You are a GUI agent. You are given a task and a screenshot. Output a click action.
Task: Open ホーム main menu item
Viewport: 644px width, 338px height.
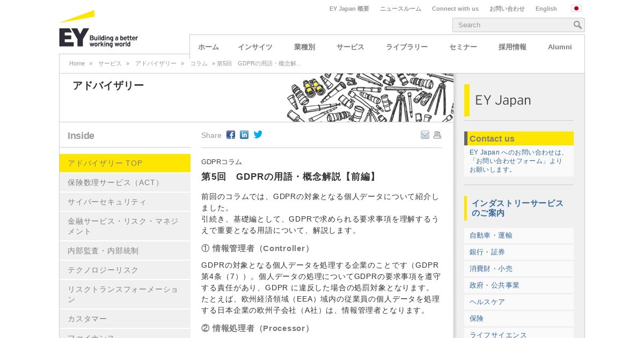pos(208,47)
